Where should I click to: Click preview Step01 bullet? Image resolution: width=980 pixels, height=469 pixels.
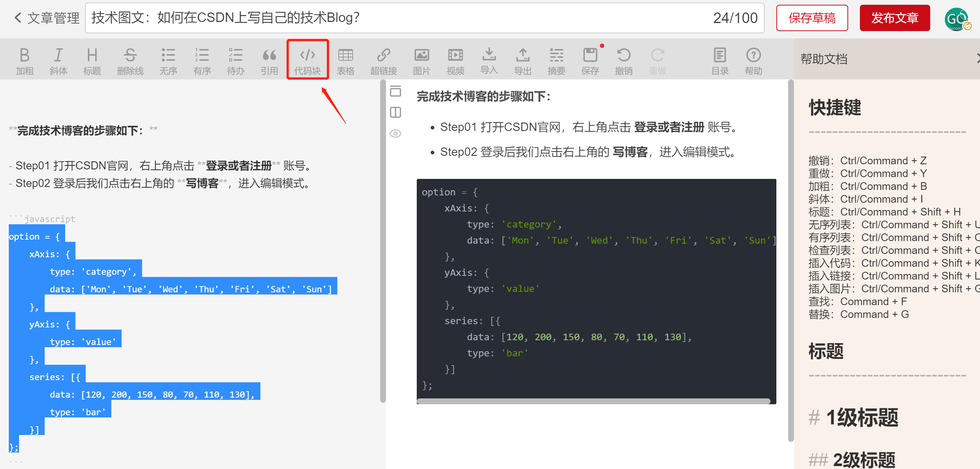coord(589,127)
